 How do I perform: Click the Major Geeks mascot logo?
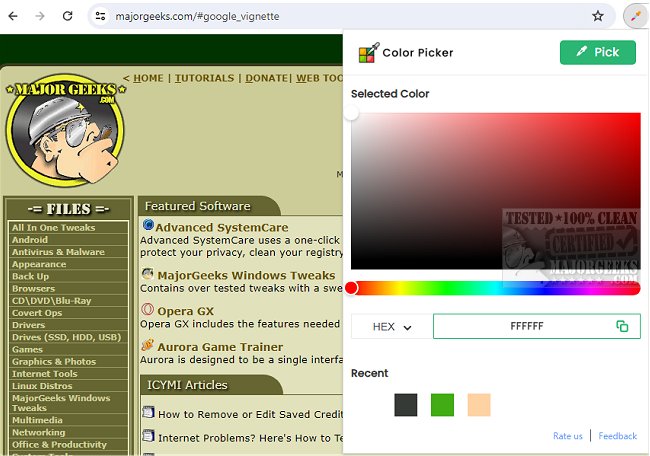coord(65,130)
